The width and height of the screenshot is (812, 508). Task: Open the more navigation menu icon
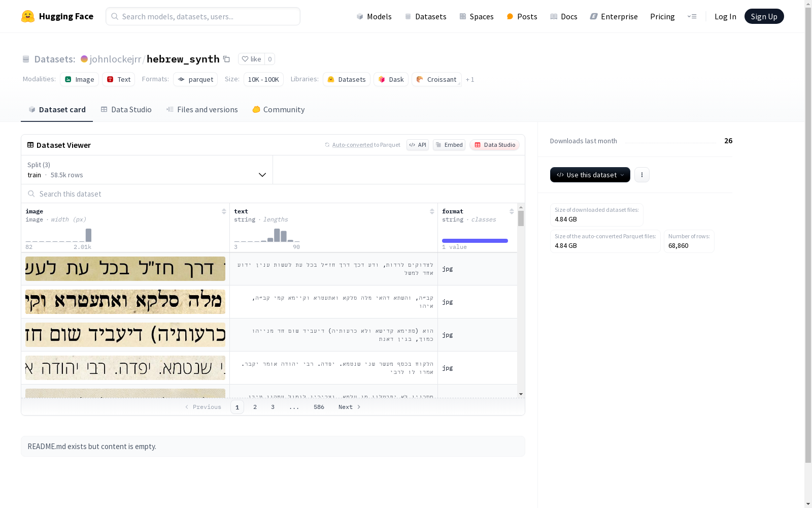coord(692,16)
